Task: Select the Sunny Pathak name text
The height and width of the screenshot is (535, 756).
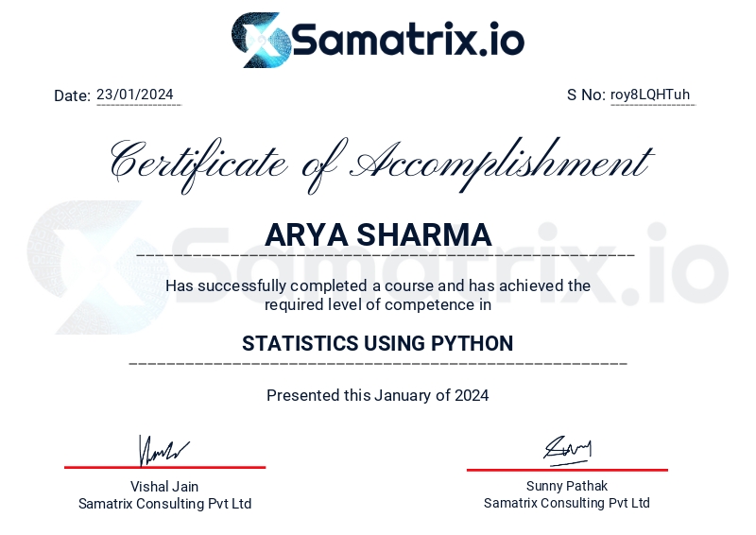Action: pos(567,486)
